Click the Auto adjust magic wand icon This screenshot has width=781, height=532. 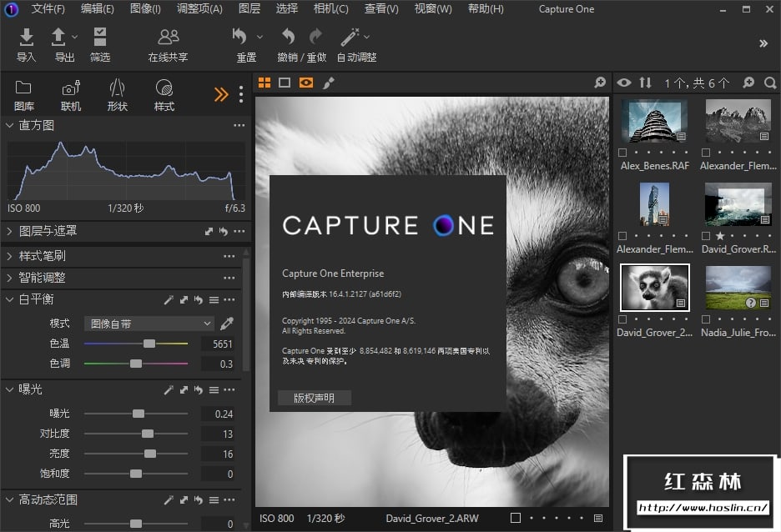pyautogui.click(x=350, y=38)
